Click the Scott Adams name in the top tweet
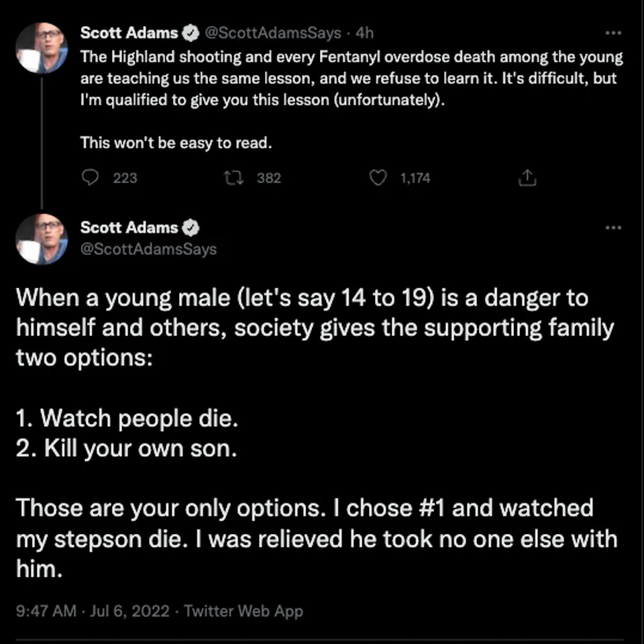The width and height of the screenshot is (644, 644). [x=129, y=32]
